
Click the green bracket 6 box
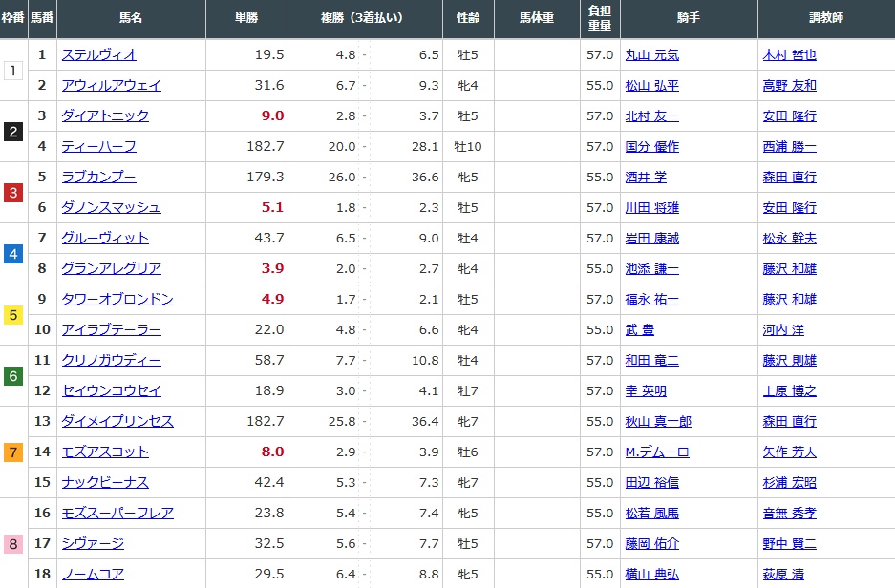(12, 376)
